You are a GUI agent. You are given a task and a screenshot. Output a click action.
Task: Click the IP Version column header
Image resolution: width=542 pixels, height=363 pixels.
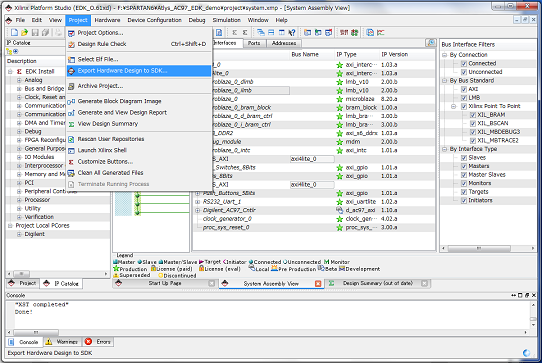point(394,55)
